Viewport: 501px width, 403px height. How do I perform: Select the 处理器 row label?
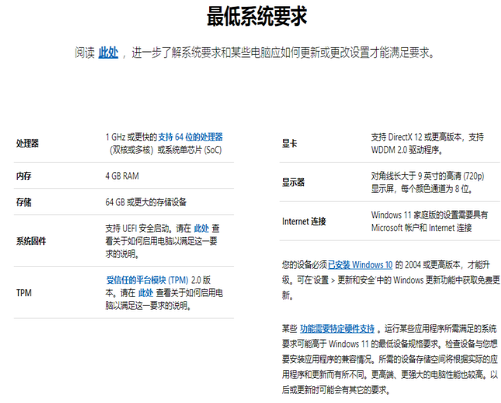coord(27,143)
